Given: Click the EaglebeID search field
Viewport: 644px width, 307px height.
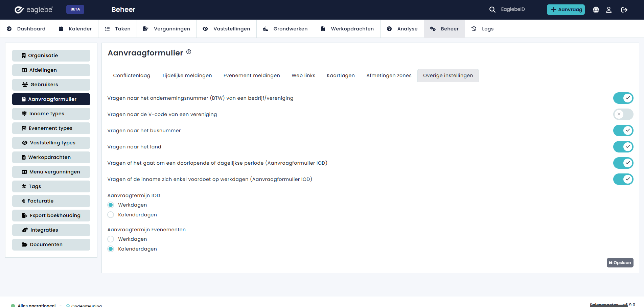Looking at the screenshot, I should click(x=518, y=9).
